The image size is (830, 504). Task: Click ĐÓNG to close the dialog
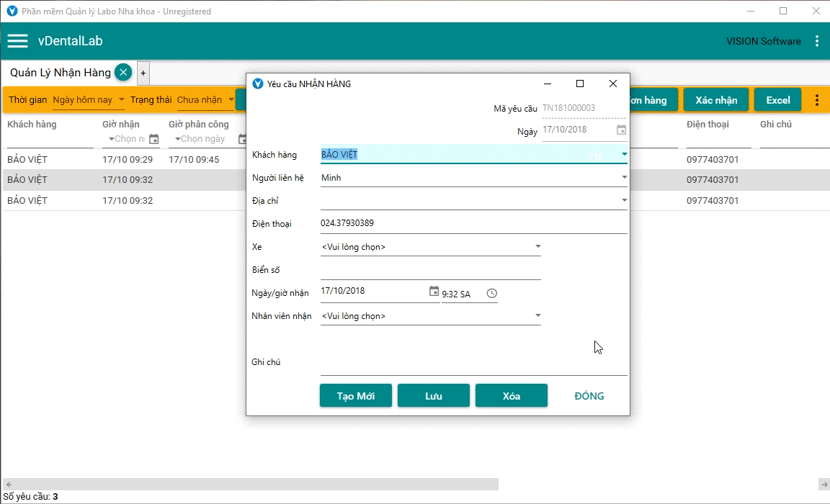pyautogui.click(x=589, y=395)
